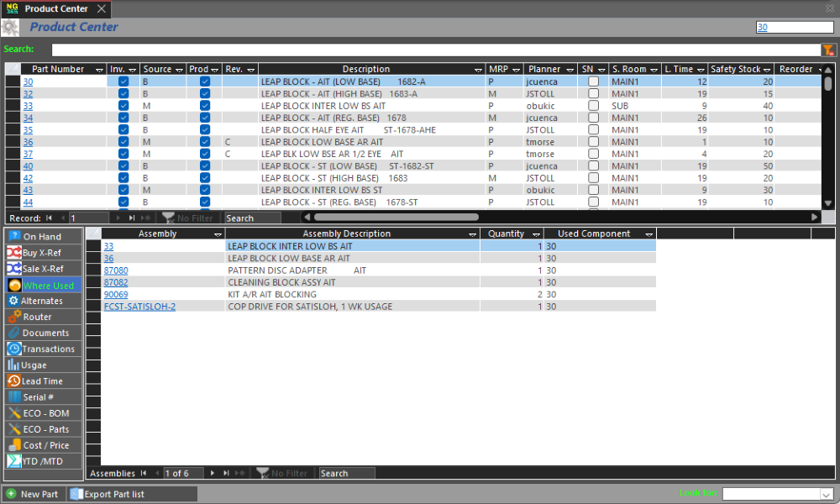Open the Documents section
The image size is (840, 504).
click(42, 333)
